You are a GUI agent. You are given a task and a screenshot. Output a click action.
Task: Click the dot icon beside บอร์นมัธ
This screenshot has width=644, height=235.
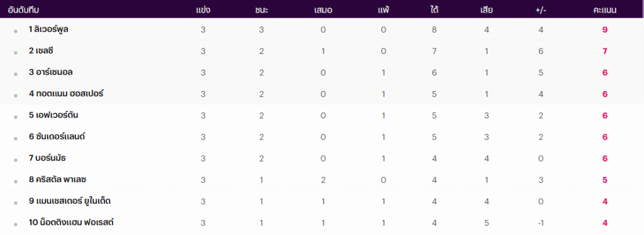tap(16, 160)
